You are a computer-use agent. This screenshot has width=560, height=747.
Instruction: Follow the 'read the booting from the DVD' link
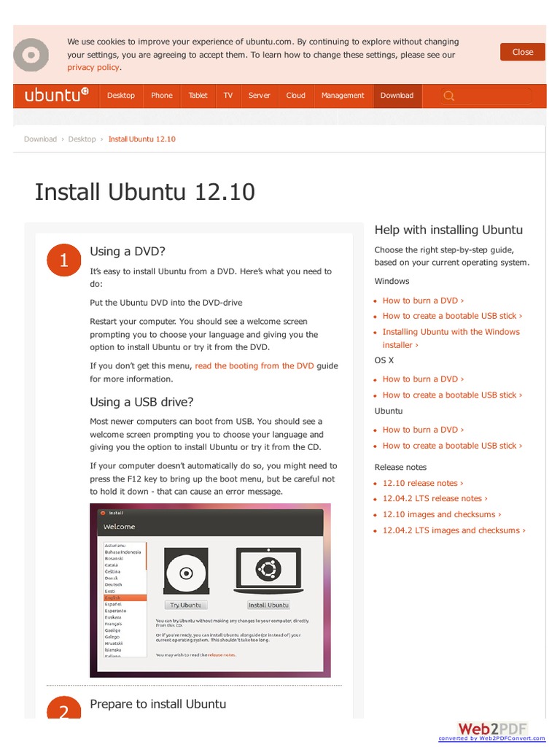point(254,365)
